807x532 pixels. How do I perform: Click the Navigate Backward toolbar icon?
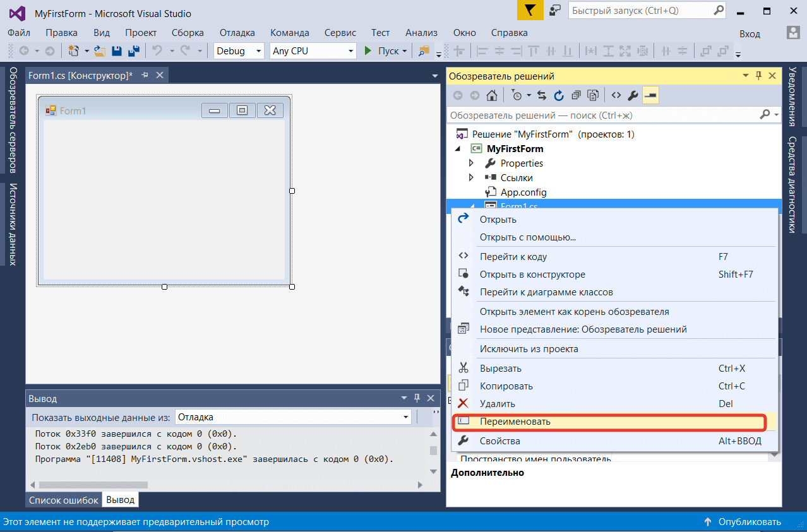tap(24, 51)
